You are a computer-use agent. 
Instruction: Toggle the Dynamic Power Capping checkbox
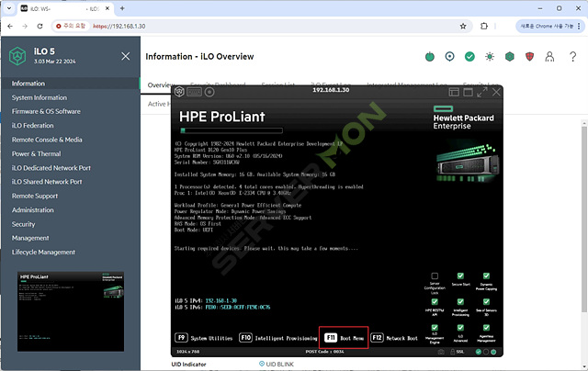tap(486, 276)
